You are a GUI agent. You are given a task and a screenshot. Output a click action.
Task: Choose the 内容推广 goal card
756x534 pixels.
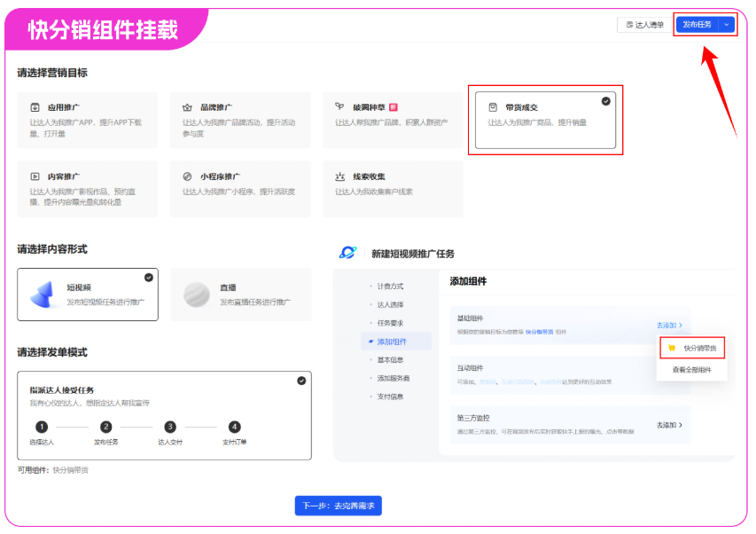[87, 189]
